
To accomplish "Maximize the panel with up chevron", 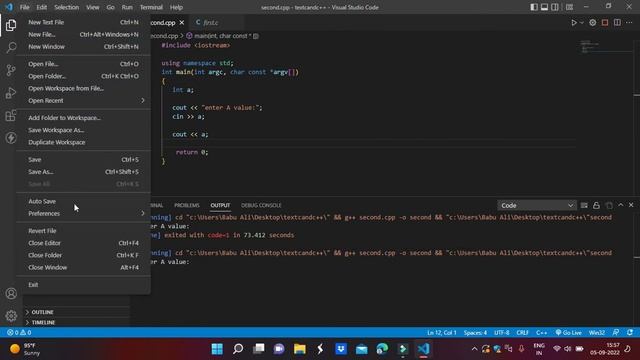I will [x=621, y=205].
